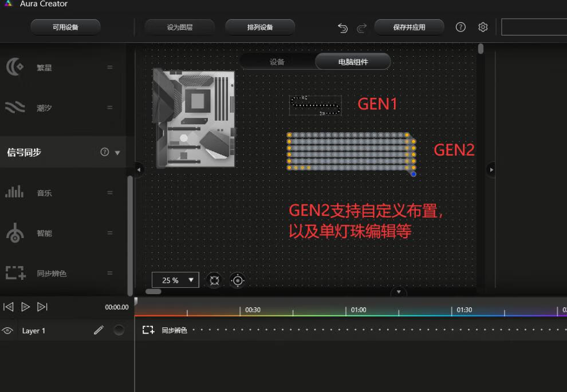This screenshot has width=567, height=392.
Task: Collapse the left panel arrow
Action: click(138, 169)
